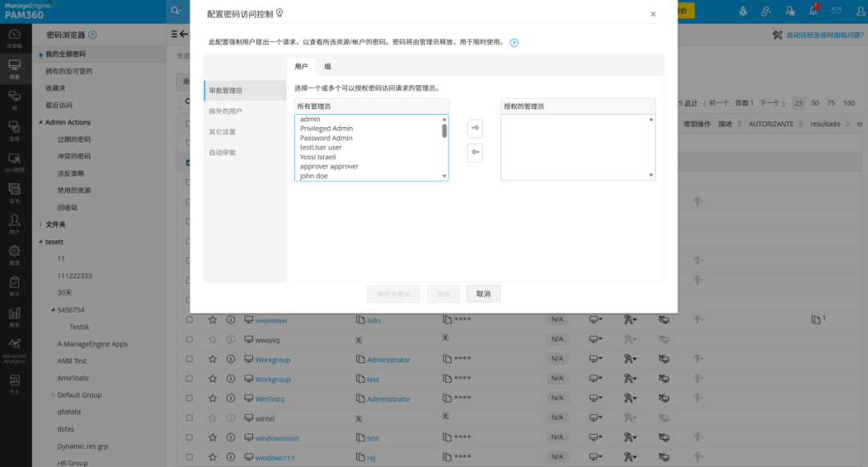Open the mail envelope icon in top bar

point(836,10)
